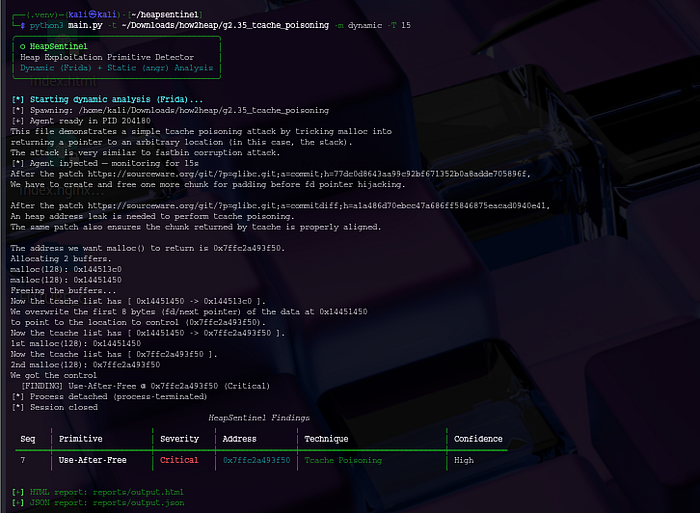Click the 'Now the tcache list has [ 0x7ffc2a493f50 ]' line
The width and height of the screenshot is (700, 513).
point(114,355)
